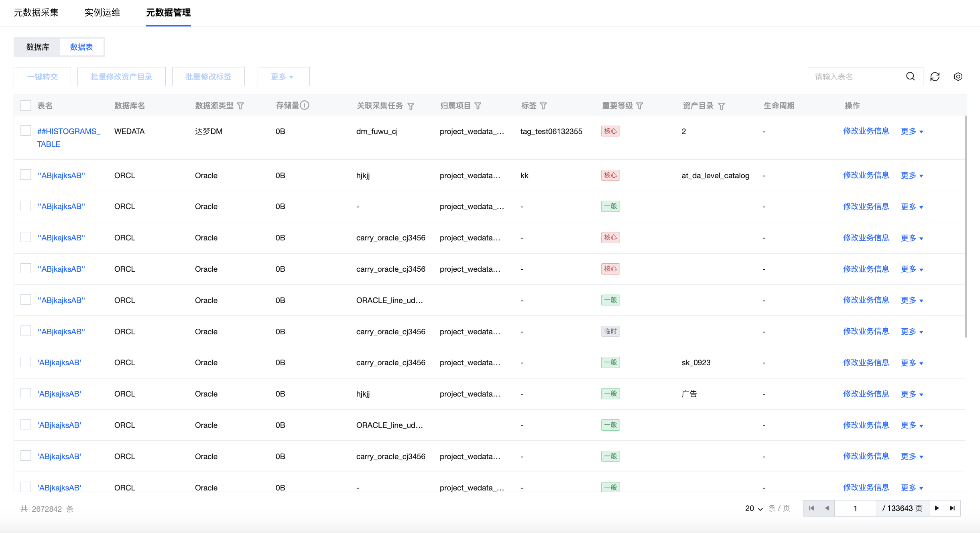The image size is (980, 533).
Task: Click 修改业务信息 for the WEDATA row
Action: pyautogui.click(x=866, y=131)
